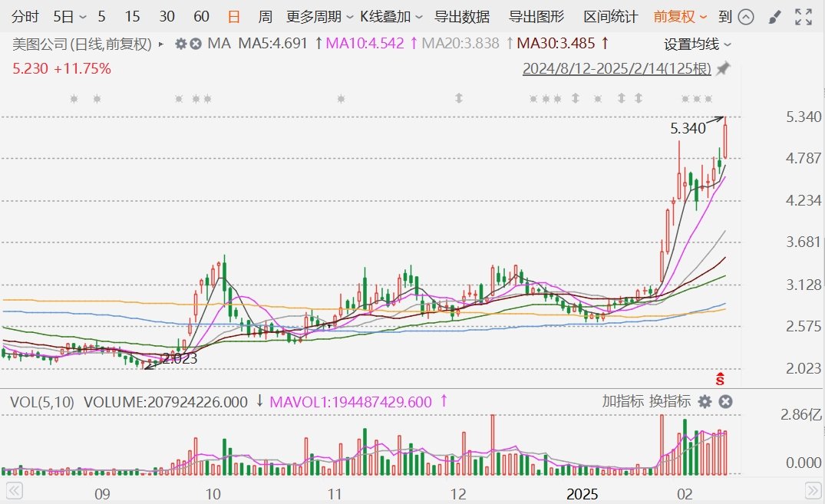Click 导出数据 export data button
The height and width of the screenshot is (504, 825).
point(462,17)
